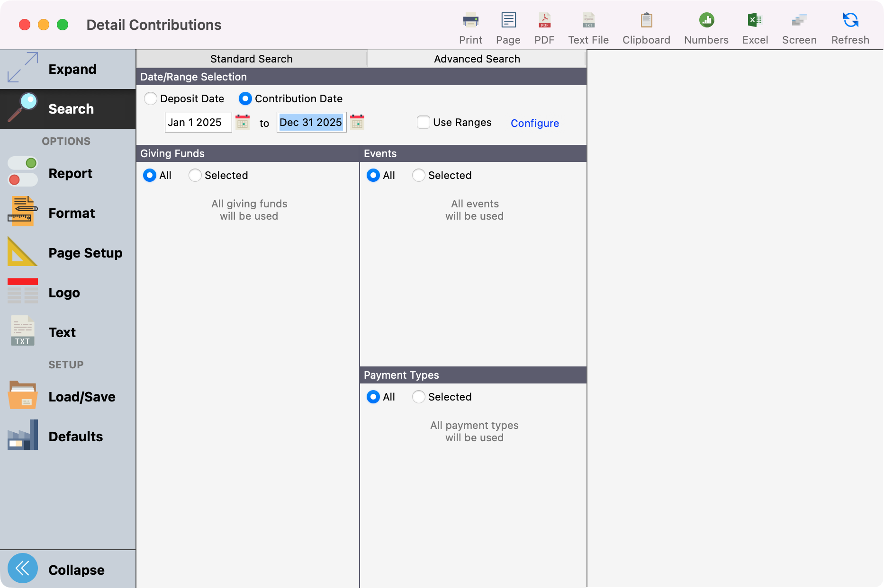Choose All under Giving Funds

pos(150,175)
